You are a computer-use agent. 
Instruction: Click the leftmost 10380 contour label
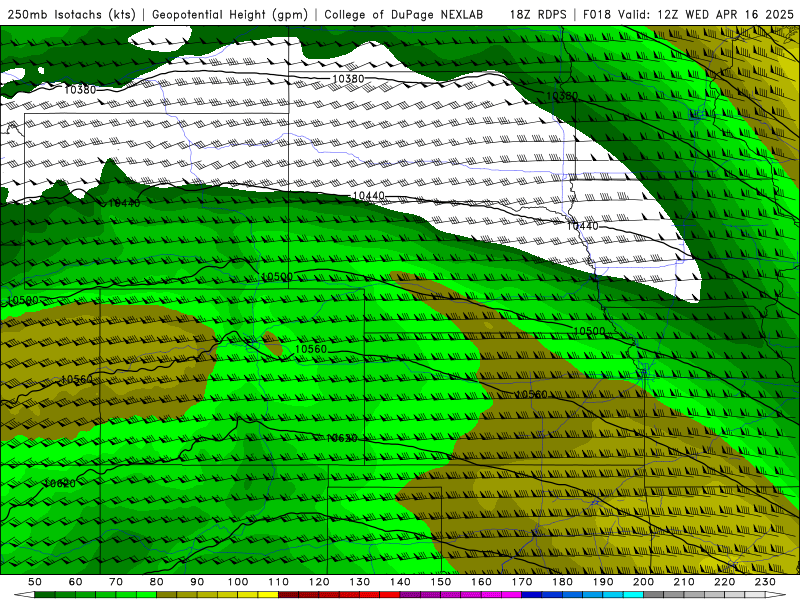[80, 90]
